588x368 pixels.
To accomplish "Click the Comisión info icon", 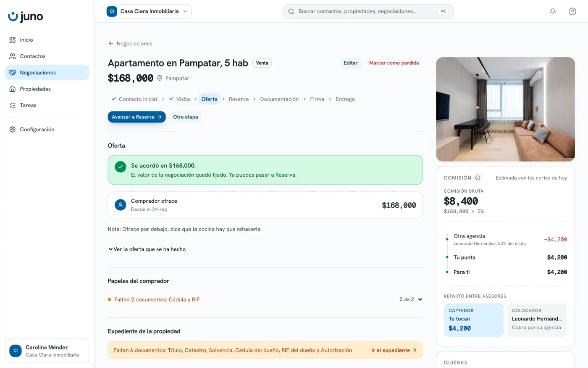I will click(x=478, y=178).
